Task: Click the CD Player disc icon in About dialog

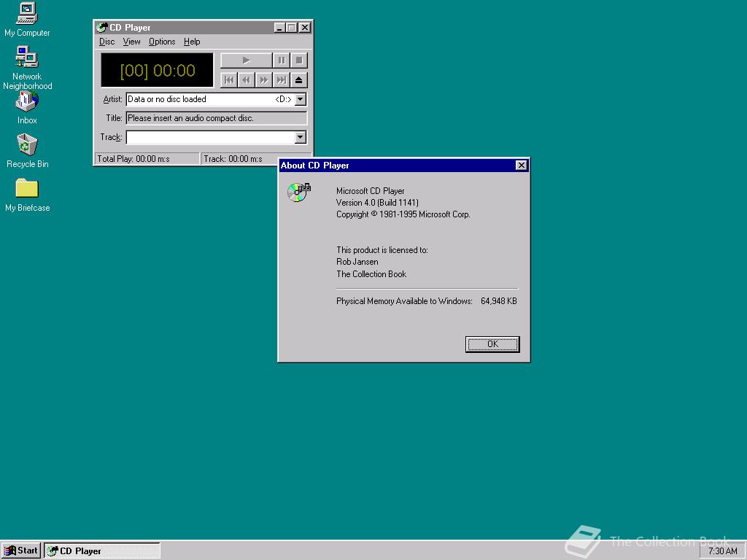Action: coord(298,192)
